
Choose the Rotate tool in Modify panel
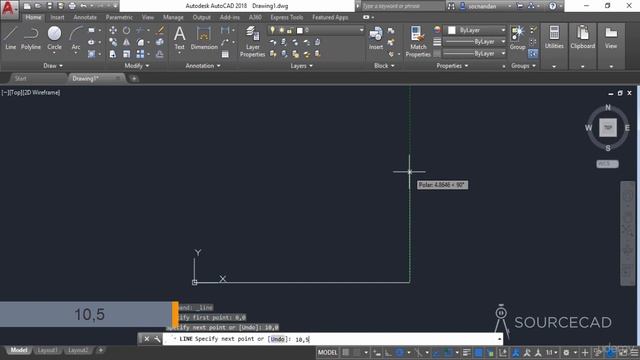(127, 30)
